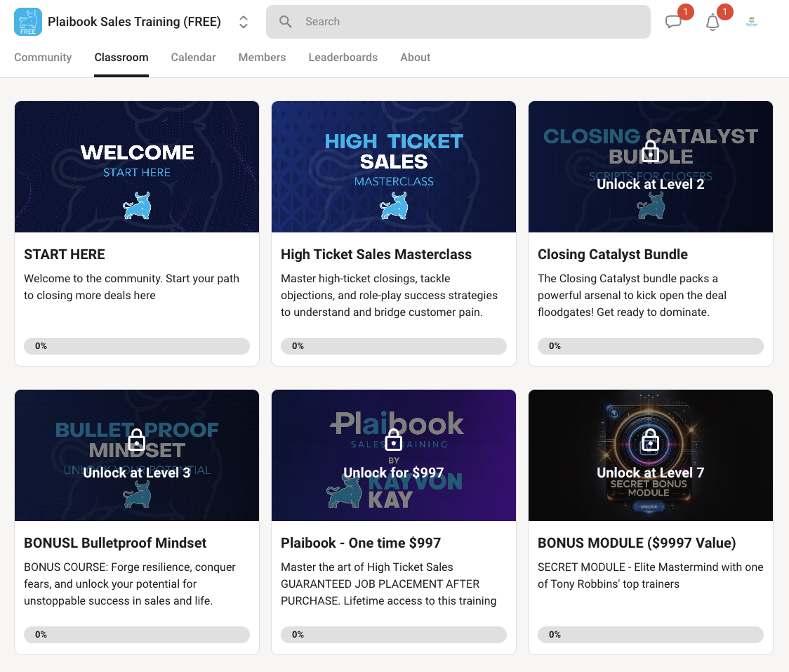The image size is (789, 672).
Task: Click the search magnifier icon
Action: [286, 22]
